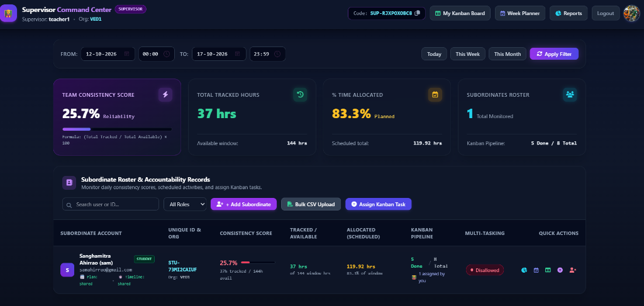Click the TO date field 17-10-2026
The image size is (644, 306).
click(x=218, y=54)
